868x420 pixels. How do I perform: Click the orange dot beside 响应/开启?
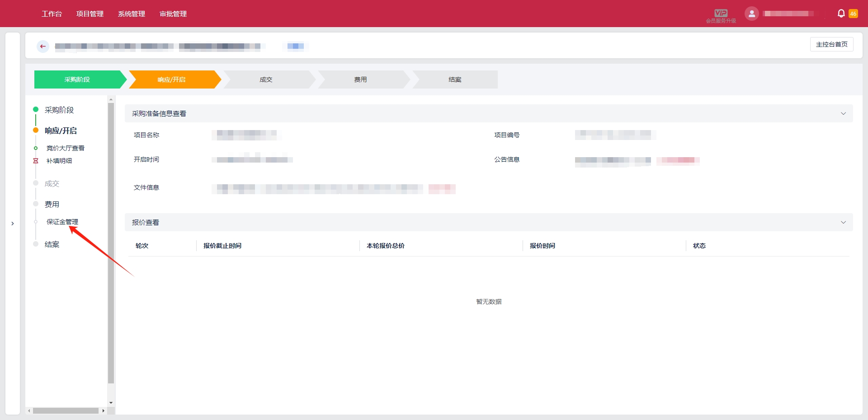click(36, 131)
